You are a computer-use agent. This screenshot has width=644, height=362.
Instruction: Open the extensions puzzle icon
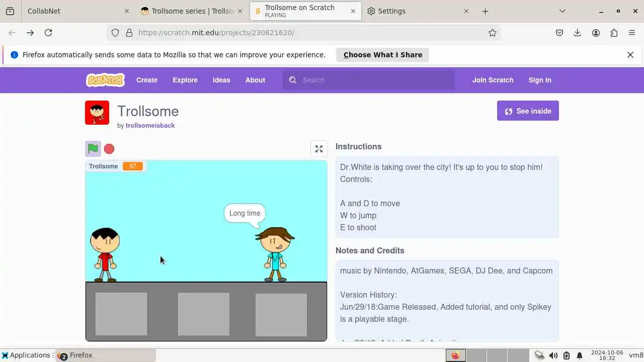(614, 33)
